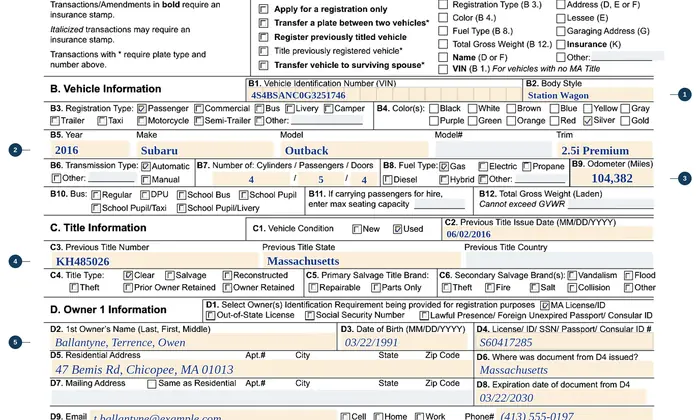
Task: Check the Gold color box
Action: pyautogui.click(x=625, y=121)
